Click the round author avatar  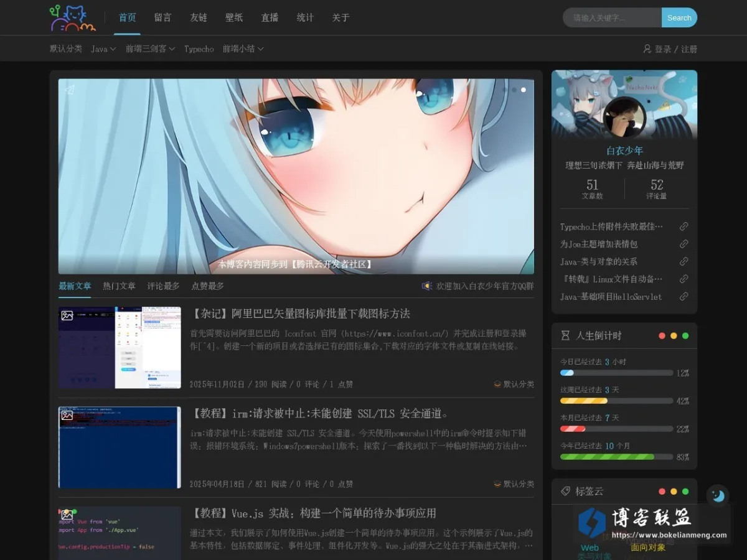(x=624, y=117)
